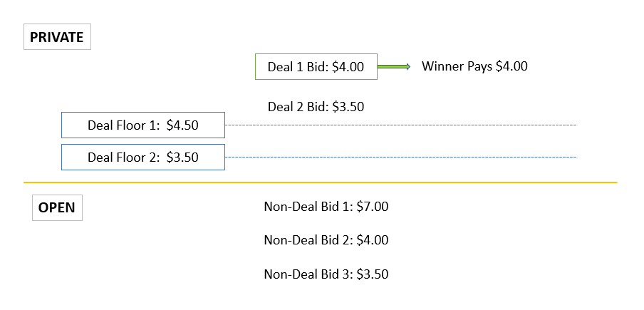
Task: Click the $7.00 amount in Non-Deal Bid 1
Action: tap(373, 207)
